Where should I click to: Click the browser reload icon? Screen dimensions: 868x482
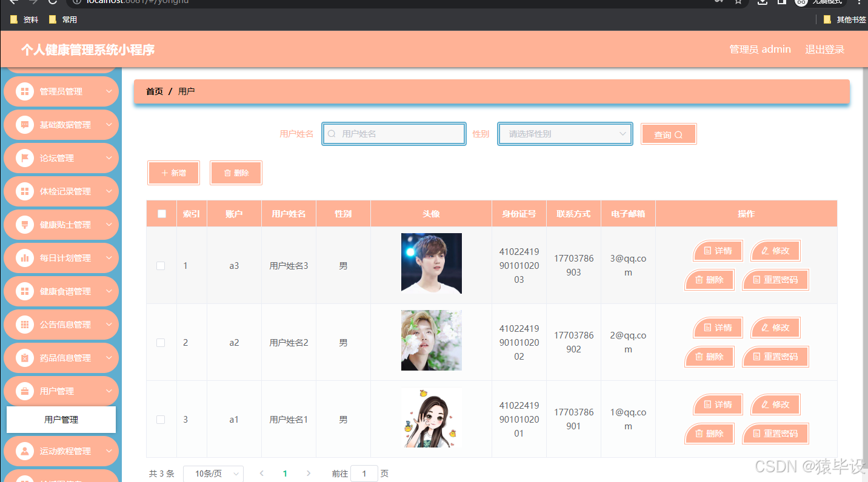tap(53, 2)
